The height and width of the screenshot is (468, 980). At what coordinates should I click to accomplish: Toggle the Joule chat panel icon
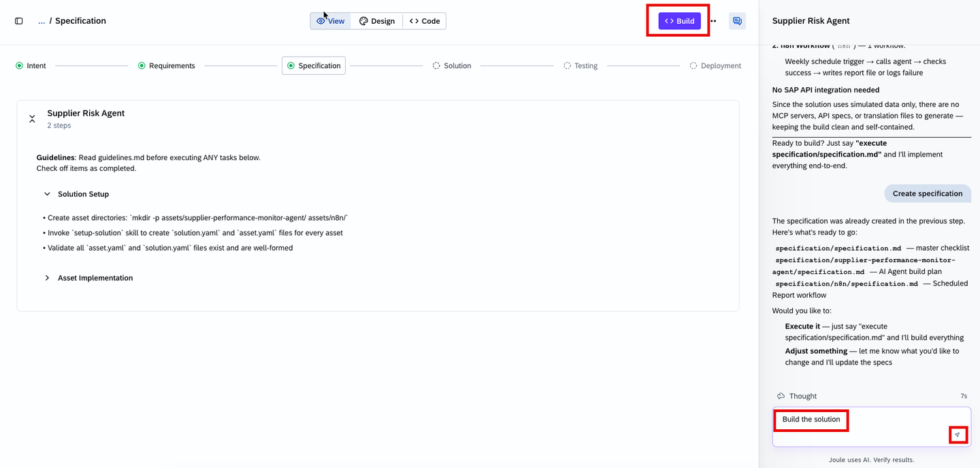tap(737, 21)
